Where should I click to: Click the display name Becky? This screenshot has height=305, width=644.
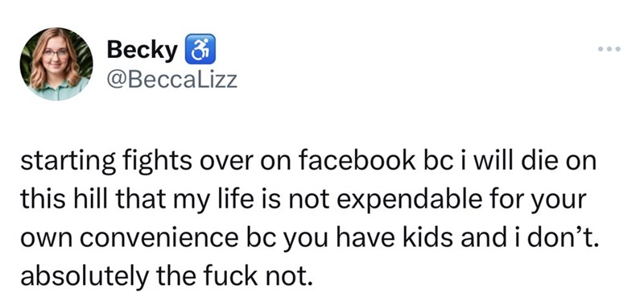pyautogui.click(x=142, y=50)
